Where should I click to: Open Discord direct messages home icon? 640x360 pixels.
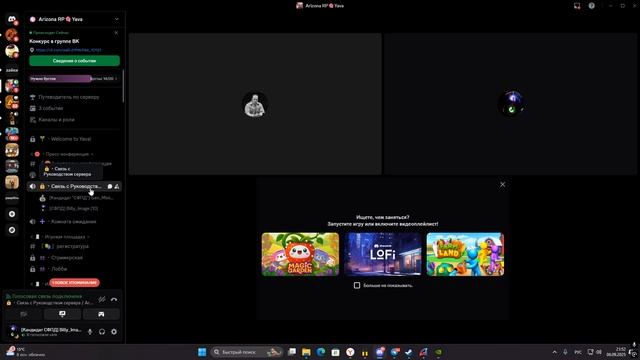[12, 19]
